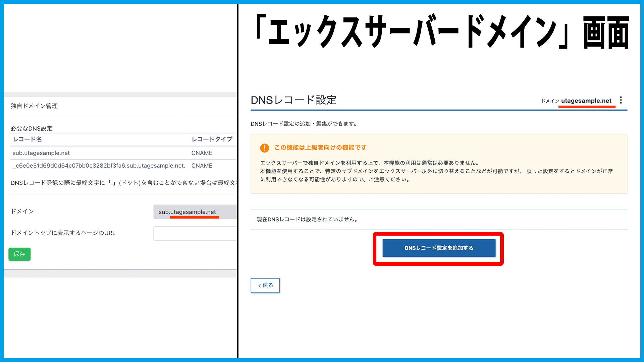Click the 'DNSレコード設定' page title

(293, 100)
